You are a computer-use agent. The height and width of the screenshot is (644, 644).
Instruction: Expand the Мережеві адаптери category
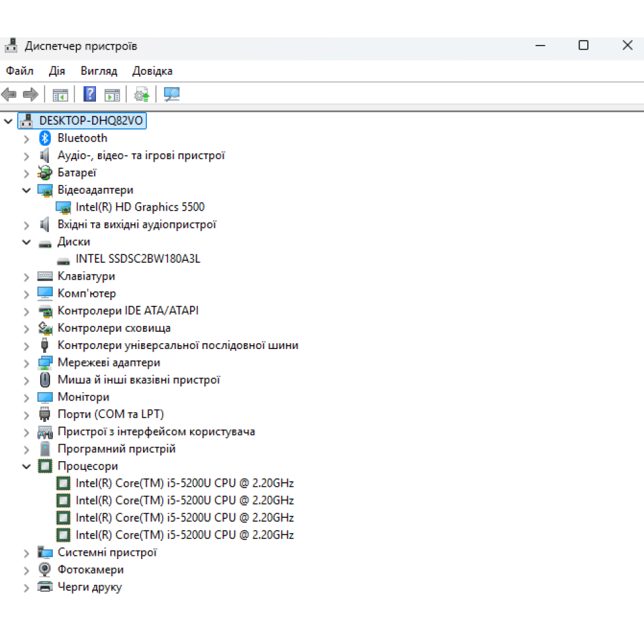[x=26, y=363]
